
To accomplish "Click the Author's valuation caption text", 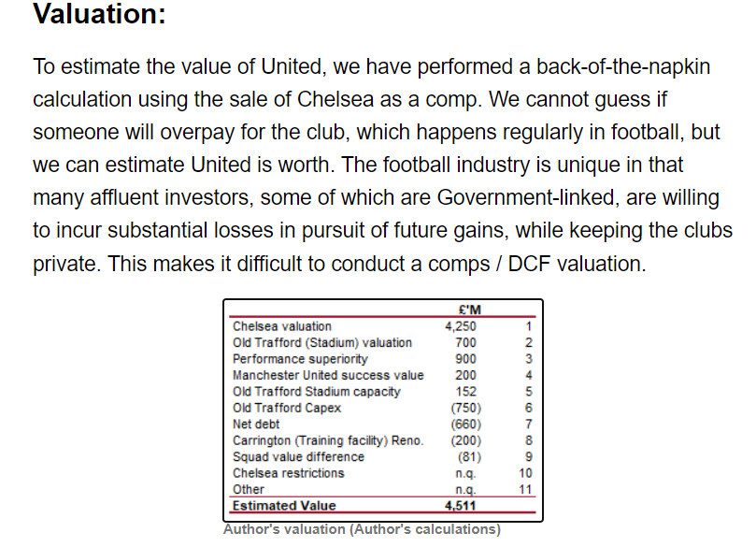I will pos(362,529).
